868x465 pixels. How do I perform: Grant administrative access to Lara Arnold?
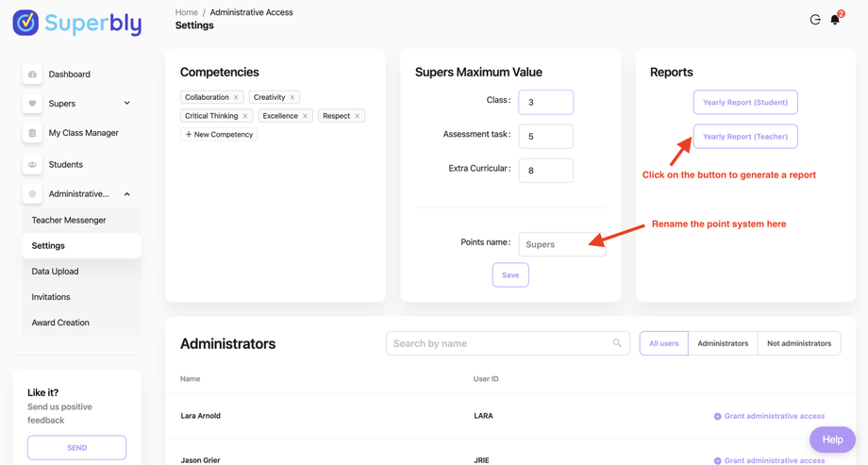[x=769, y=416]
